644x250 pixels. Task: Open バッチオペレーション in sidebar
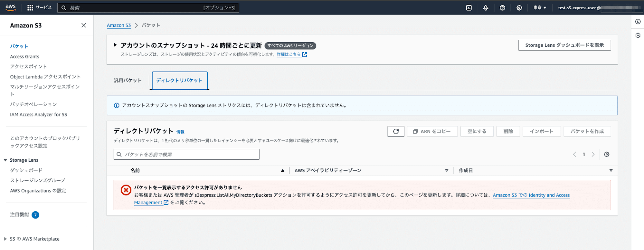pyautogui.click(x=33, y=105)
